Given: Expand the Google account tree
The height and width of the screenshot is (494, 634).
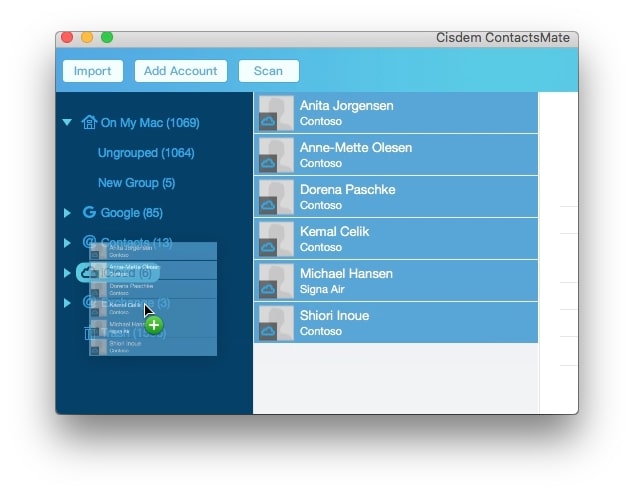Looking at the screenshot, I should [x=67, y=213].
